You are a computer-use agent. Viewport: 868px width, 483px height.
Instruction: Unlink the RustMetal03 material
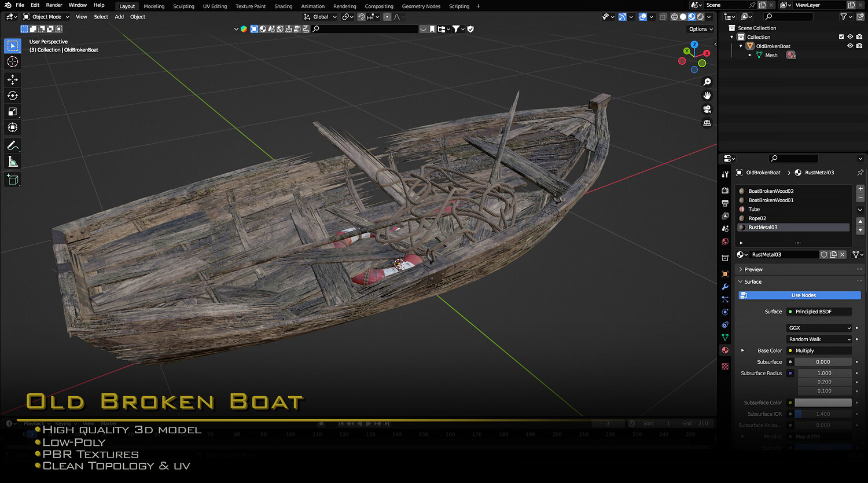point(843,255)
